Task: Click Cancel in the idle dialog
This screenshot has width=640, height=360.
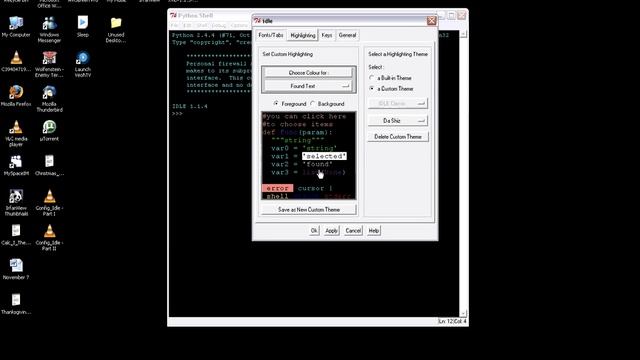Action: click(x=353, y=231)
